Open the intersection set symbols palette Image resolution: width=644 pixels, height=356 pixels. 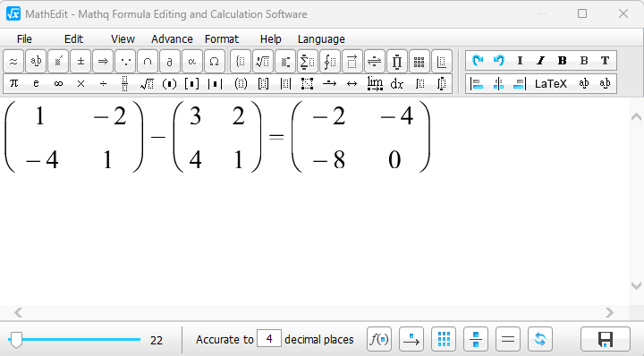tap(148, 62)
